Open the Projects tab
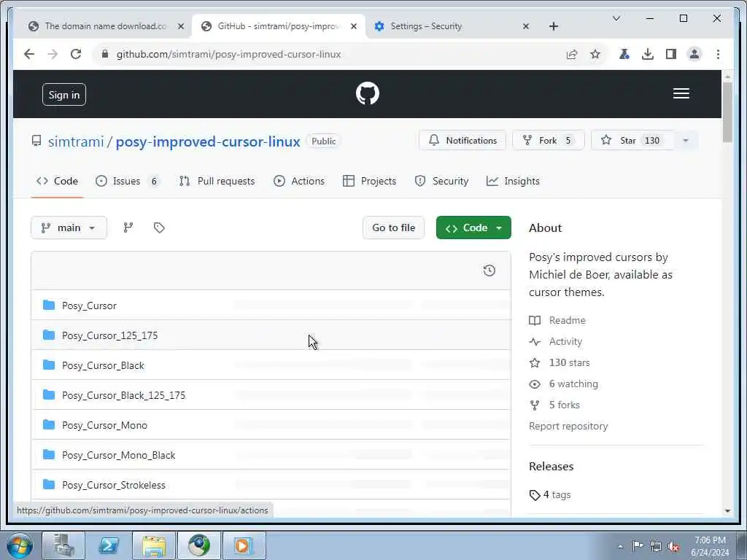747x560 pixels. tap(370, 181)
